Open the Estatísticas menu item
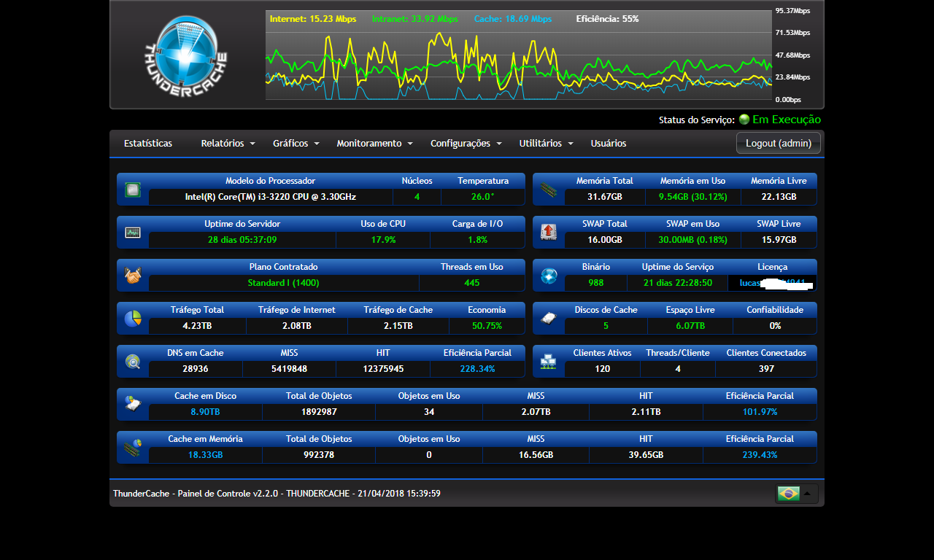 pos(148,144)
